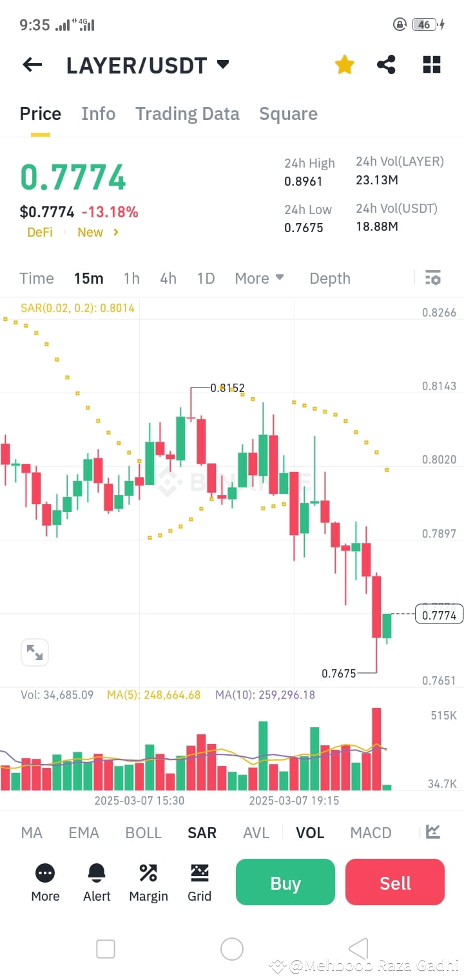
Task: Click the back arrow to exit chart
Action: 32,64
